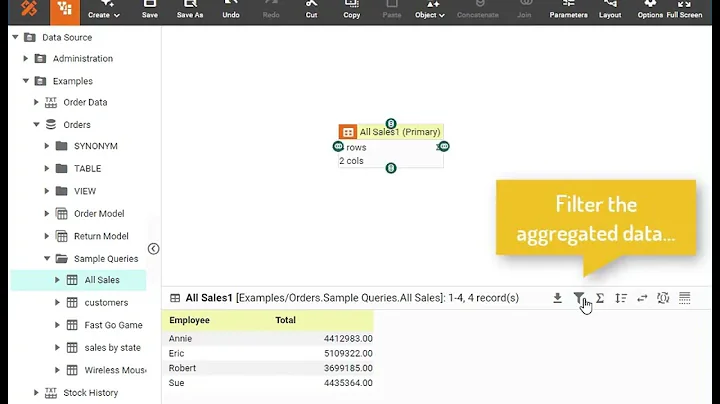The height and width of the screenshot is (404, 720).
Task: Click the left connector handle on All Sales1
Action: click(338, 146)
